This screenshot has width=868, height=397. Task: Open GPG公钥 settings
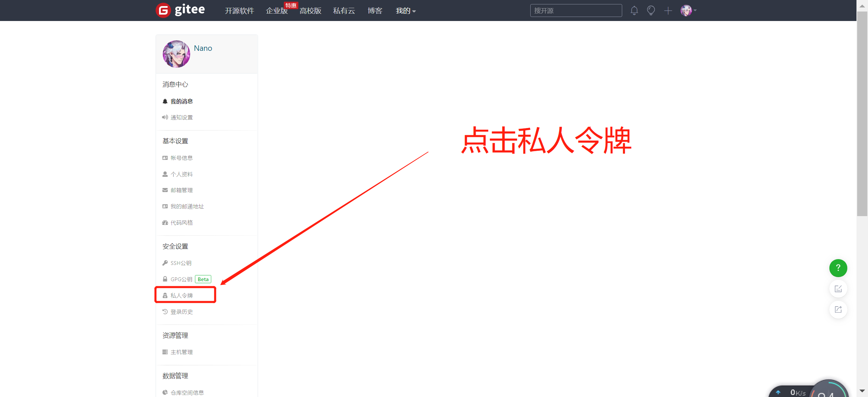[181, 279]
